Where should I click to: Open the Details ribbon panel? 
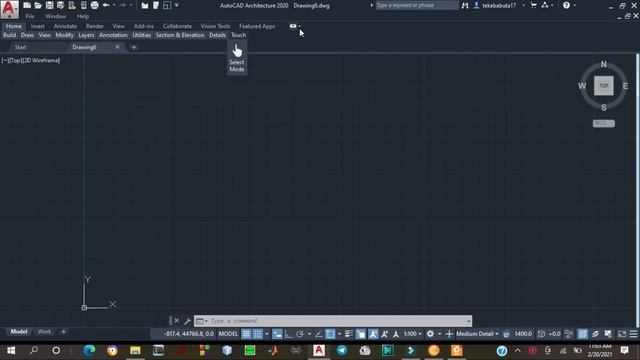click(x=218, y=35)
